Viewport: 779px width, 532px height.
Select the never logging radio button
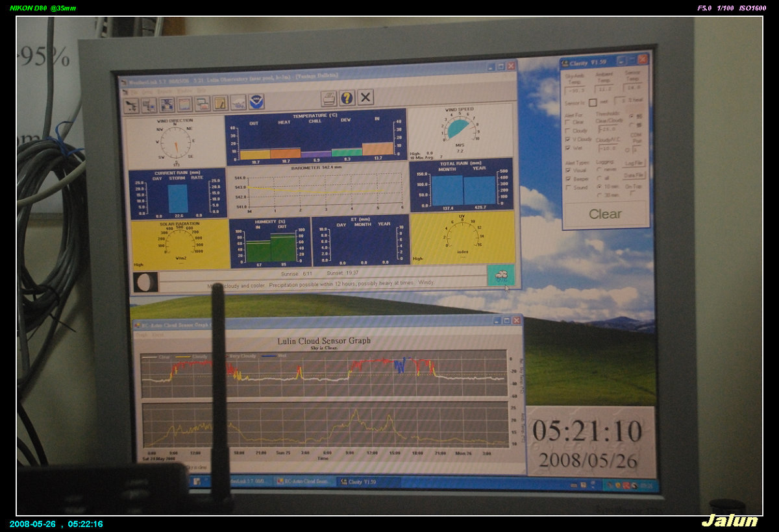pos(599,169)
